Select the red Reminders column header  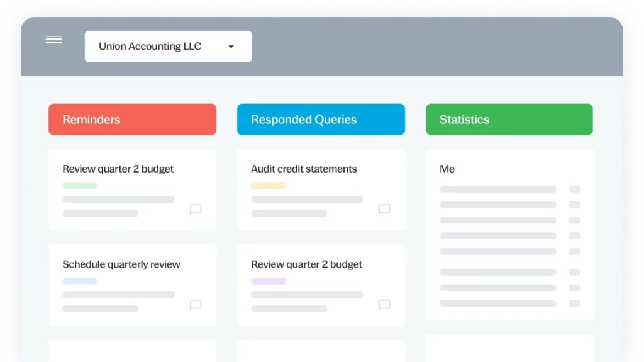tap(132, 120)
